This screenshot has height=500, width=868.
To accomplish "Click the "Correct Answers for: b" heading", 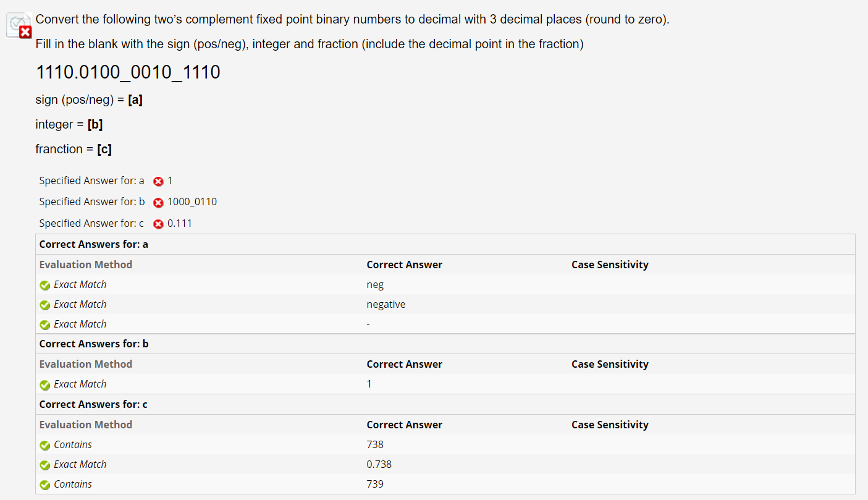I will [94, 344].
